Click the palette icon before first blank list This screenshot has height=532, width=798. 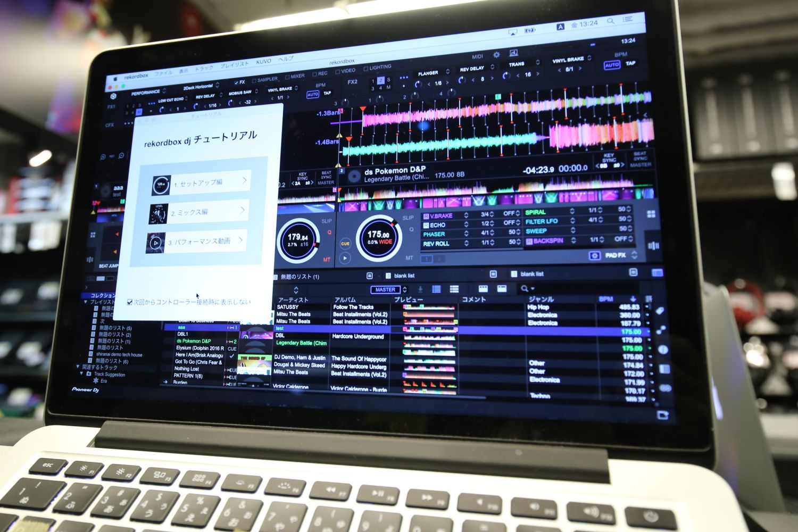(388, 276)
